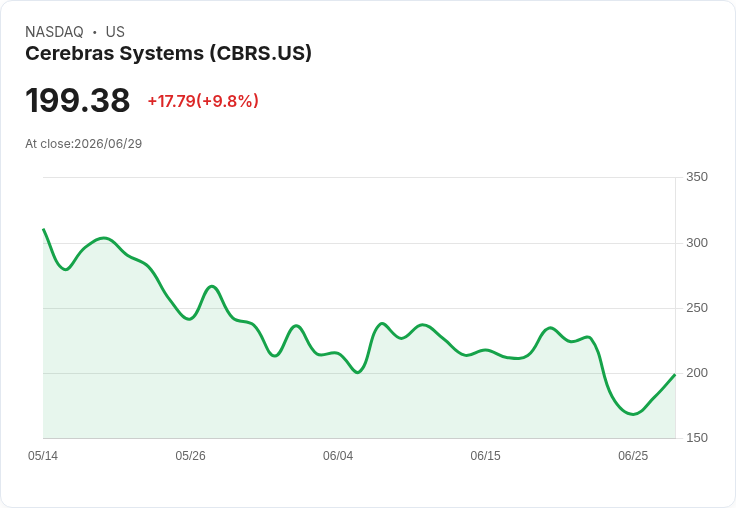Click the At close:2026/06/29 timestamp
This screenshot has height=508, width=736.
84,144
